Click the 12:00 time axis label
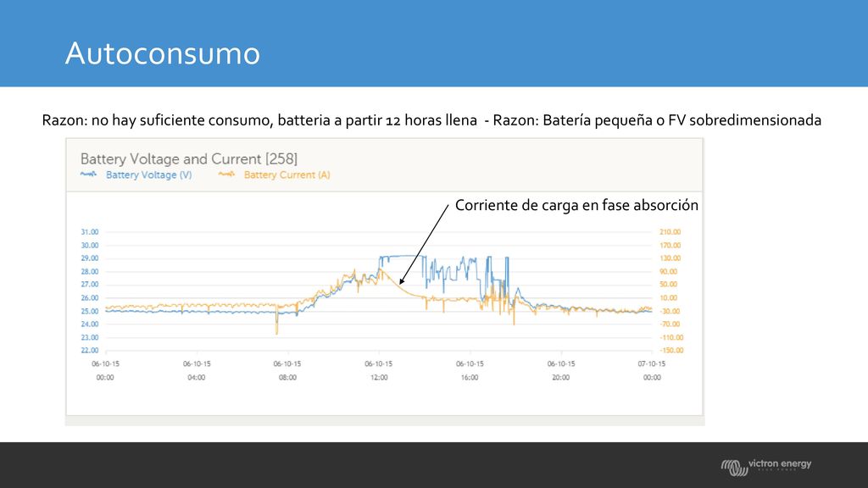The width and height of the screenshot is (868, 488). click(x=379, y=377)
